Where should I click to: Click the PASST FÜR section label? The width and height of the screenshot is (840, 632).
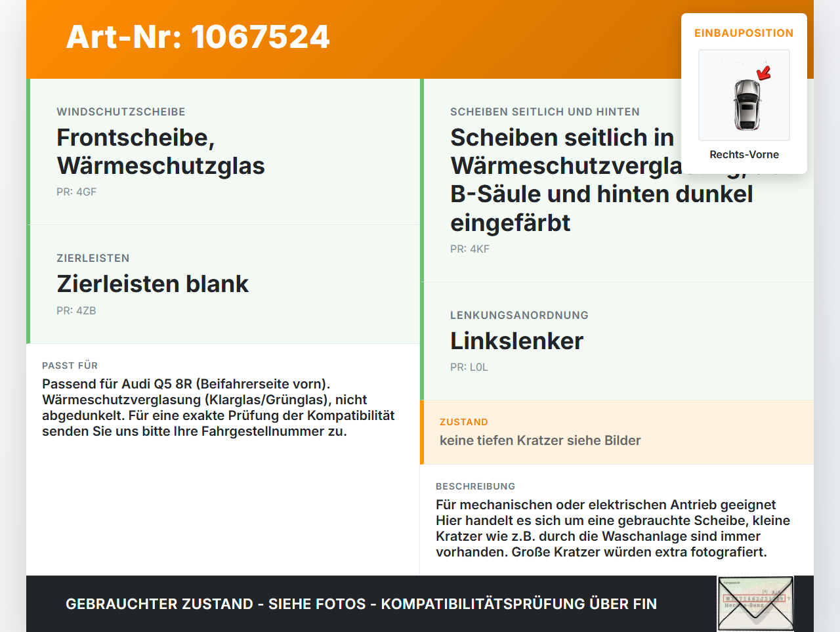coord(70,366)
